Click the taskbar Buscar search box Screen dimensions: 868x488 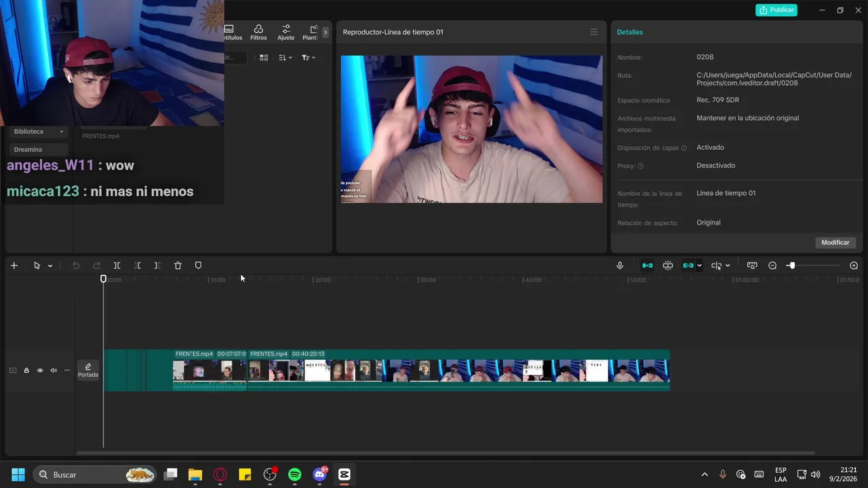(94, 474)
